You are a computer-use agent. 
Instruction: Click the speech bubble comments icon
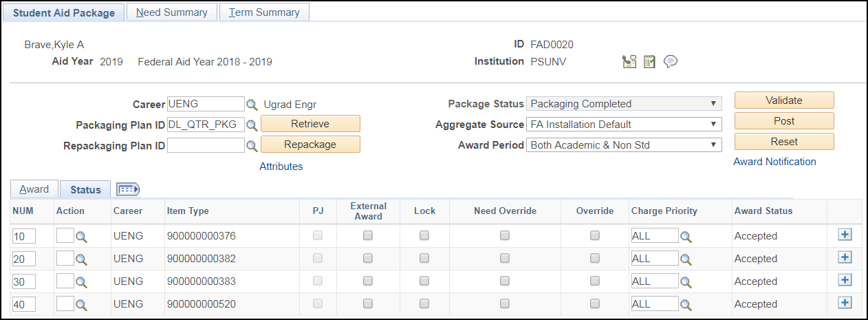tap(671, 62)
